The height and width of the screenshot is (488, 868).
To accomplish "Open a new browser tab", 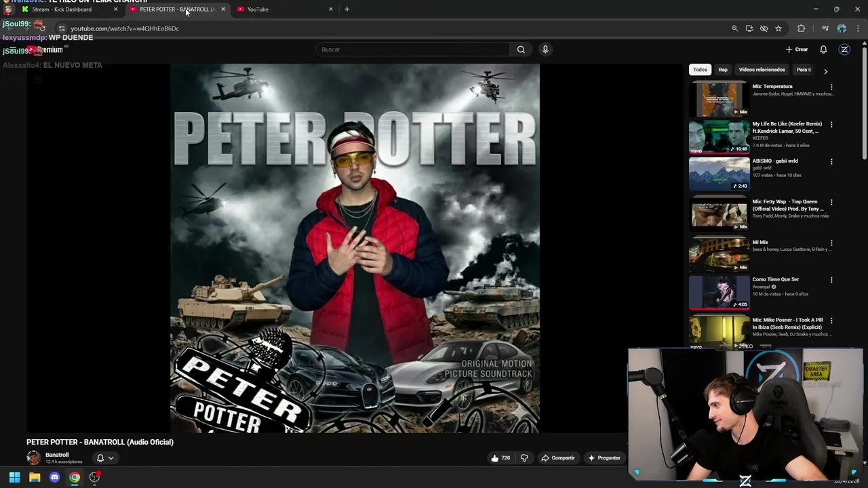I will pyautogui.click(x=347, y=9).
